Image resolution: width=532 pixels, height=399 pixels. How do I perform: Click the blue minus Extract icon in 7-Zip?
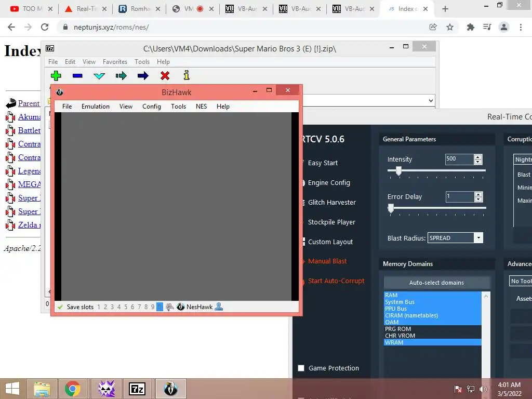[77, 75]
